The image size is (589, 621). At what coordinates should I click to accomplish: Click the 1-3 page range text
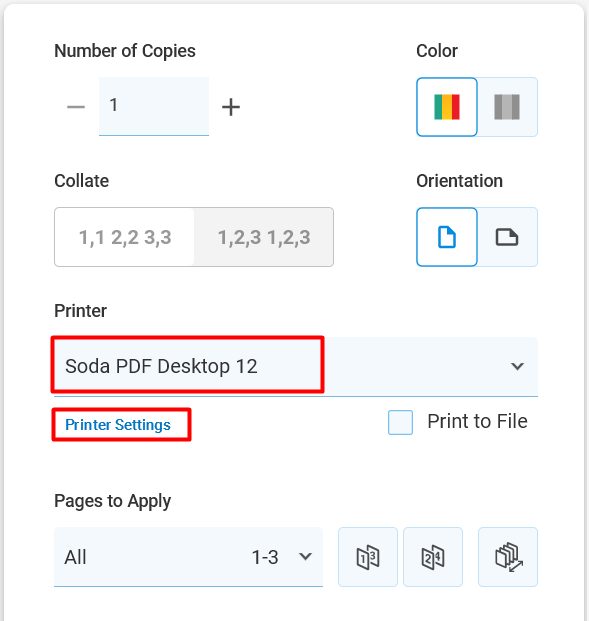coord(265,557)
